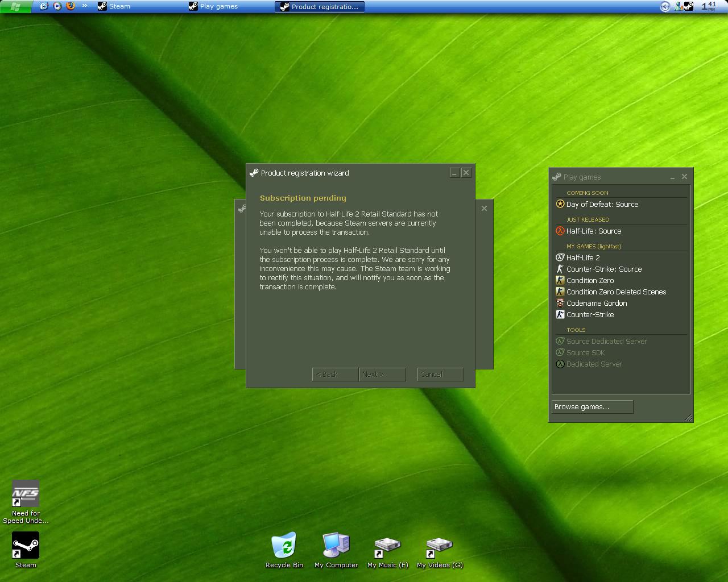Screen dimensions: 728x582
Task: Click the Counter-Strike: Source icon
Action: click(560, 269)
